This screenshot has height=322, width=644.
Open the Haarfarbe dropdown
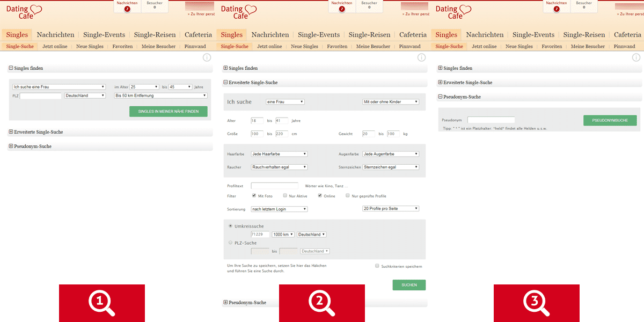click(x=279, y=154)
